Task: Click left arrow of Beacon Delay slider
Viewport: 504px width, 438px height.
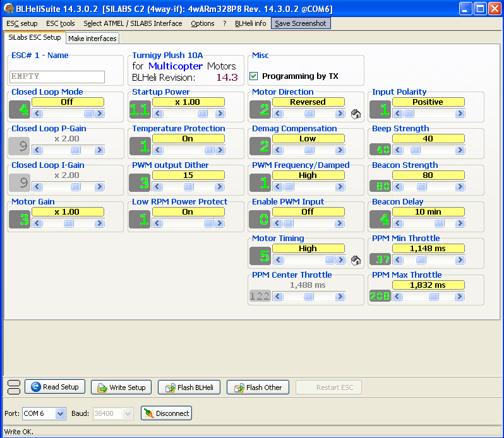Action: point(398,223)
